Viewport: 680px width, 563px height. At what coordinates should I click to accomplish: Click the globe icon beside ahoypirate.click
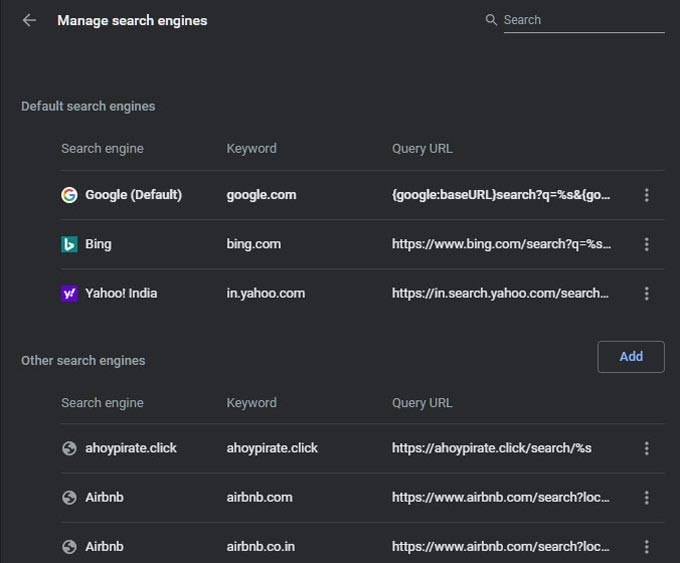tap(69, 448)
